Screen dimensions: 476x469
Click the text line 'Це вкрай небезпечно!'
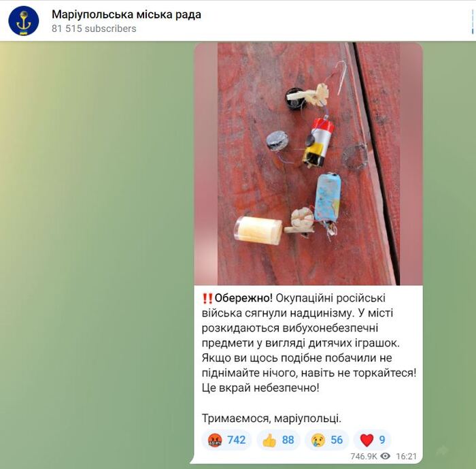click(260, 388)
